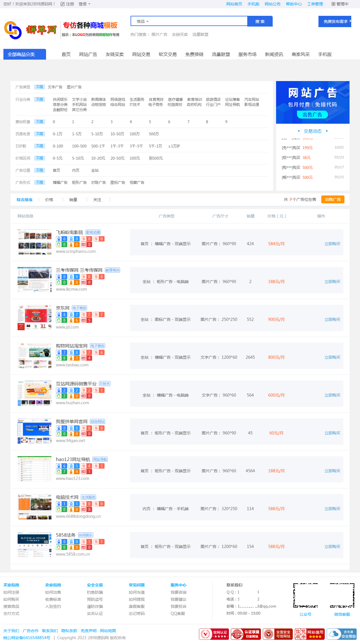Open the 网站信用 credit badge
This screenshot has width=360, height=644.
pos(309,634)
